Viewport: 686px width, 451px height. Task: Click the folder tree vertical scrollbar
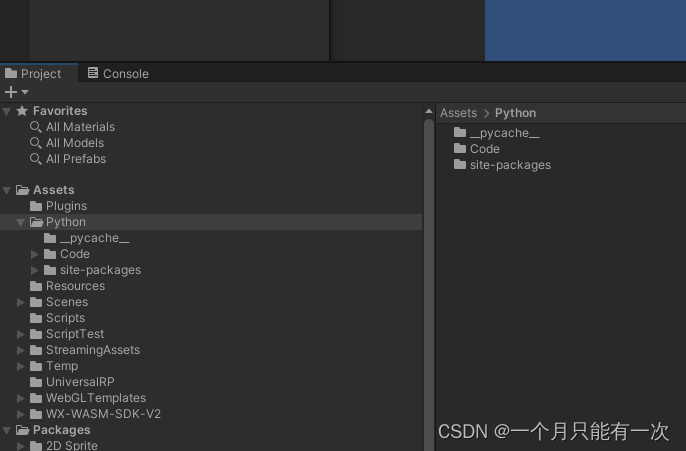click(429, 284)
